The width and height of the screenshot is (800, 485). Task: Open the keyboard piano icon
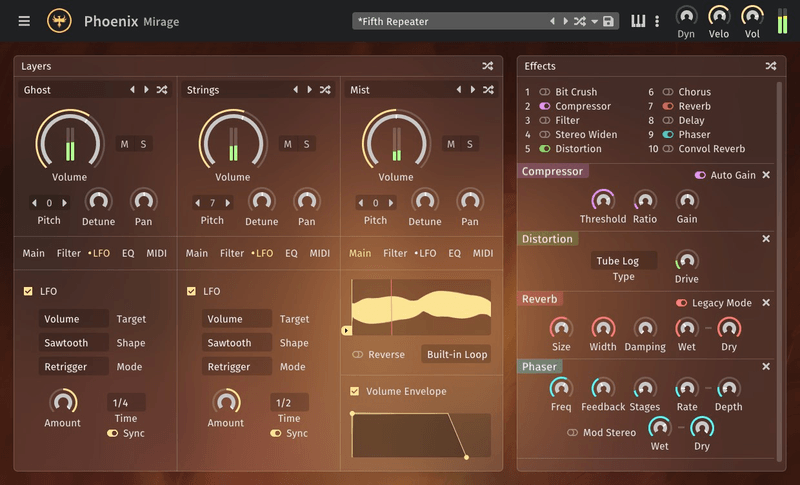[638, 21]
